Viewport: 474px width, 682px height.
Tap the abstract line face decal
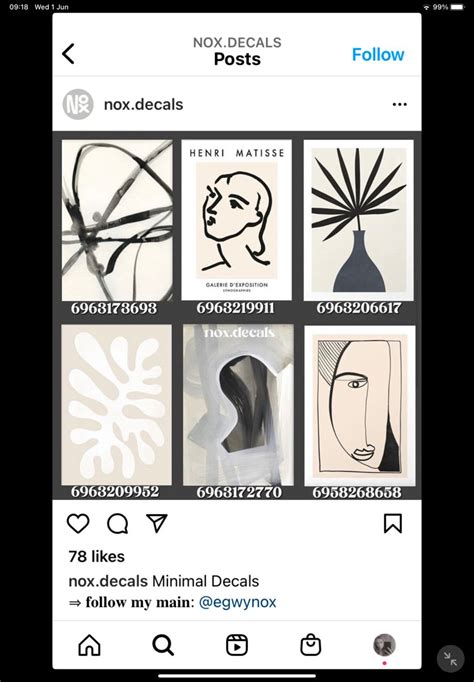tap(360, 405)
